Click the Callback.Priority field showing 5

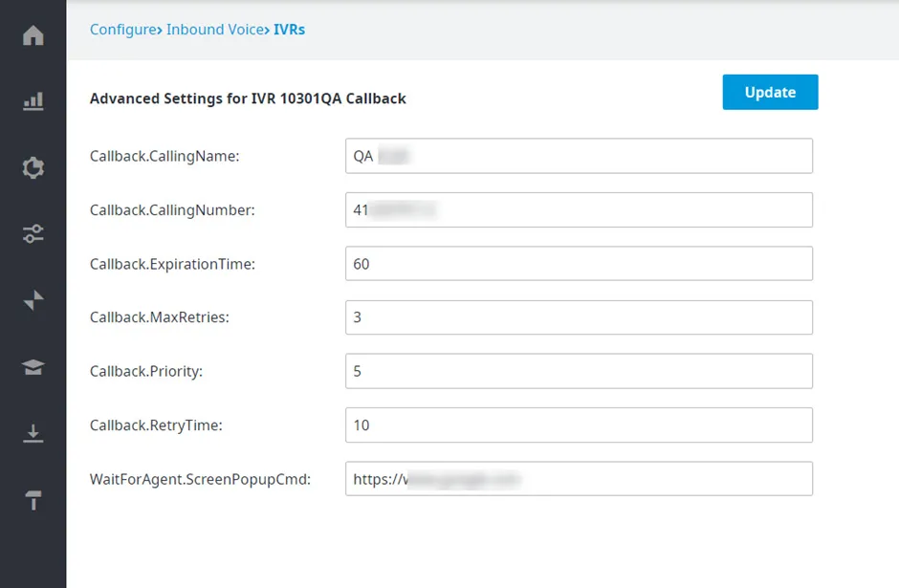tap(579, 371)
